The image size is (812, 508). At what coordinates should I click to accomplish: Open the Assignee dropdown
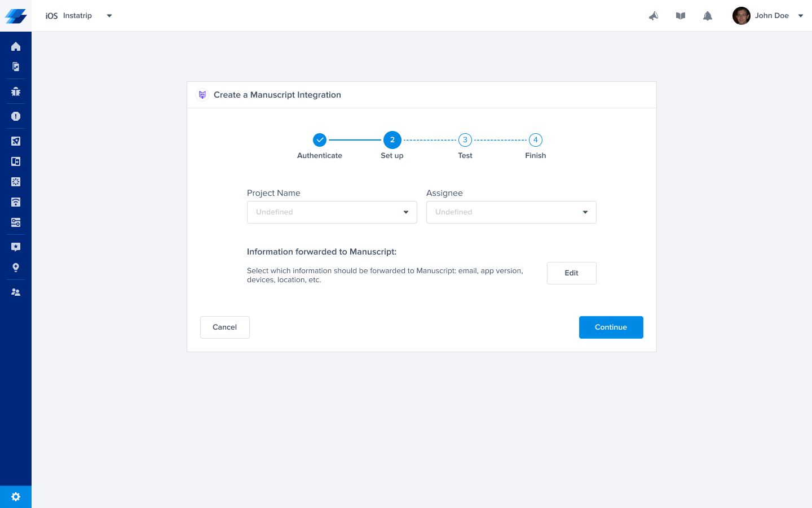tap(511, 212)
